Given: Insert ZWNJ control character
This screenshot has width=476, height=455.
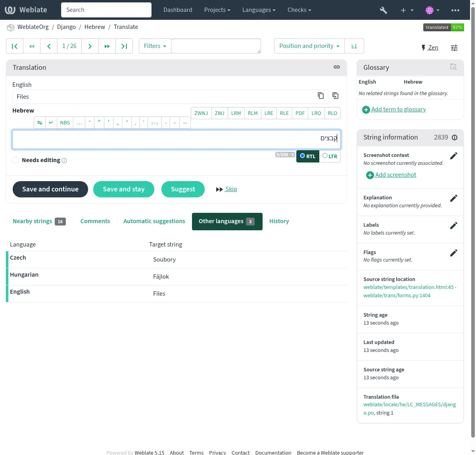Looking at the screenshot, I should tap(201, 113).
